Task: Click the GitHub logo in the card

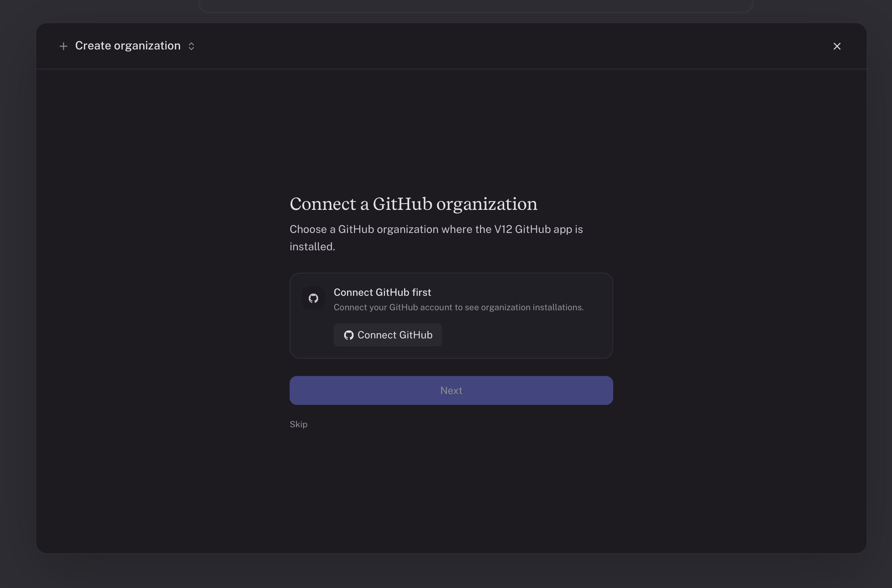Action: point(313,298)
